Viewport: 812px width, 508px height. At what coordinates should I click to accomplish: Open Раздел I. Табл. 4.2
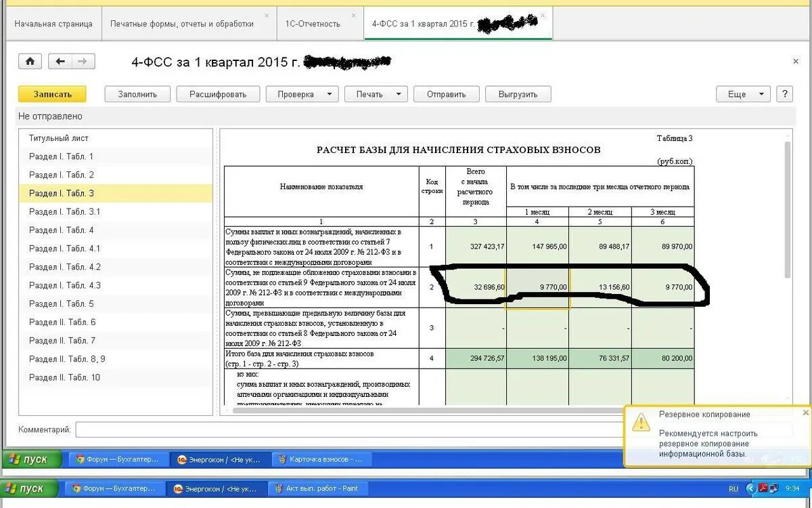116,267
